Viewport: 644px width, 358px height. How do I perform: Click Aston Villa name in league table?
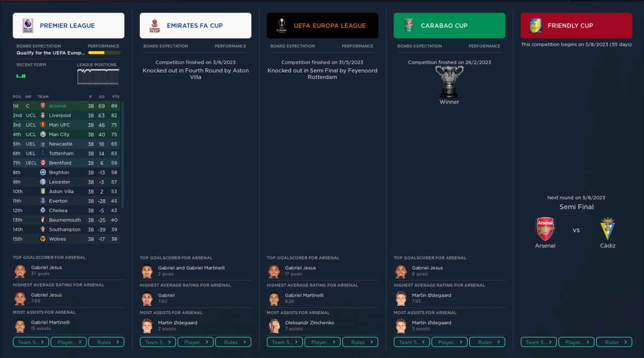[x=61, y=192]
